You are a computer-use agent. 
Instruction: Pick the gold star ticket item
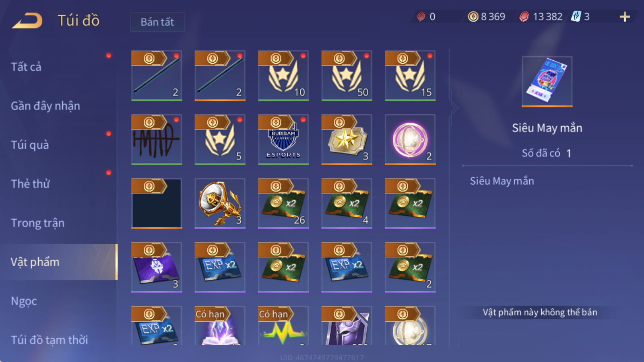pos(347,139)
